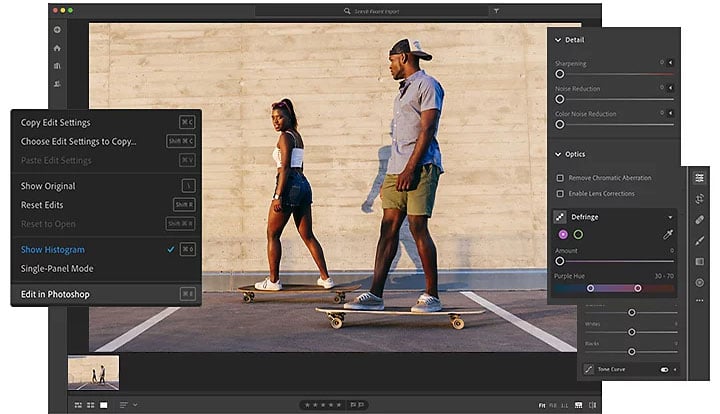This screenshot has width=720, height=414.
Task: Choose Copy Edit Settings from menu
Action: [x=56, y=123]
